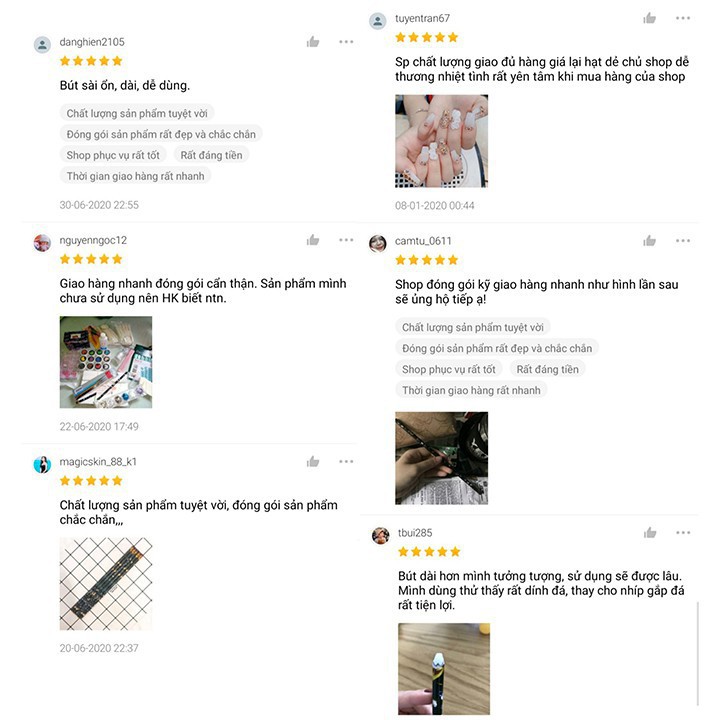
Task: Select 'Shop phục vụ rất tốt' tag under camtu_0611
Action: coord(449,369)
